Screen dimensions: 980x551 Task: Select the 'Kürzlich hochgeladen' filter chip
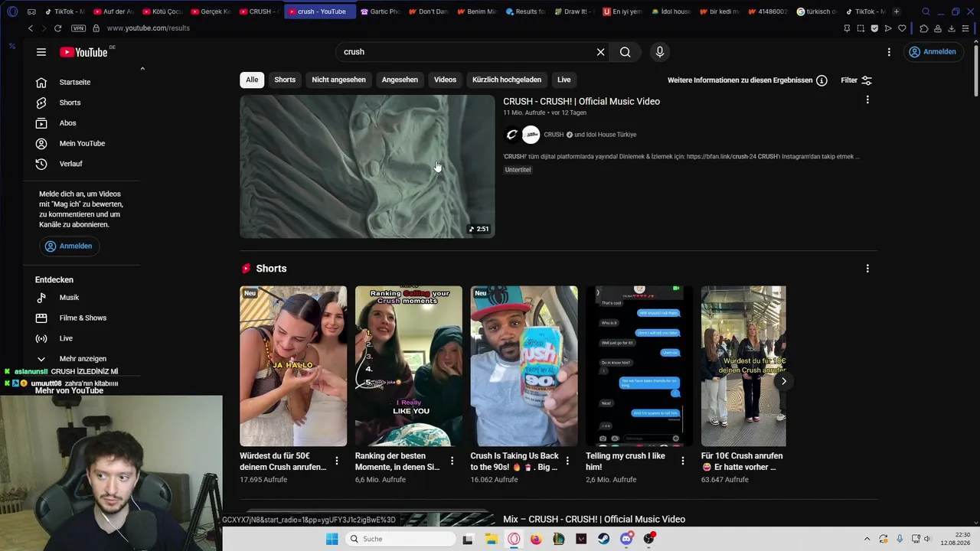click(x=507, y=80)
